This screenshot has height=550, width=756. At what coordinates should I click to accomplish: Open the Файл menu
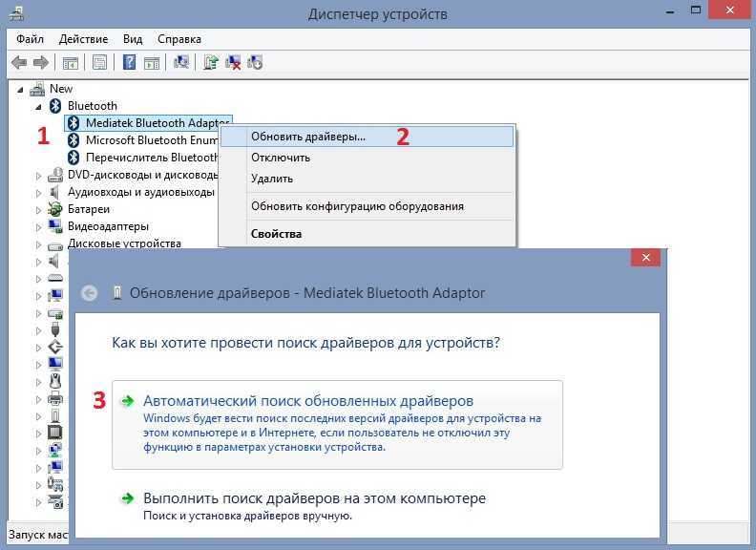pos(30,39)
